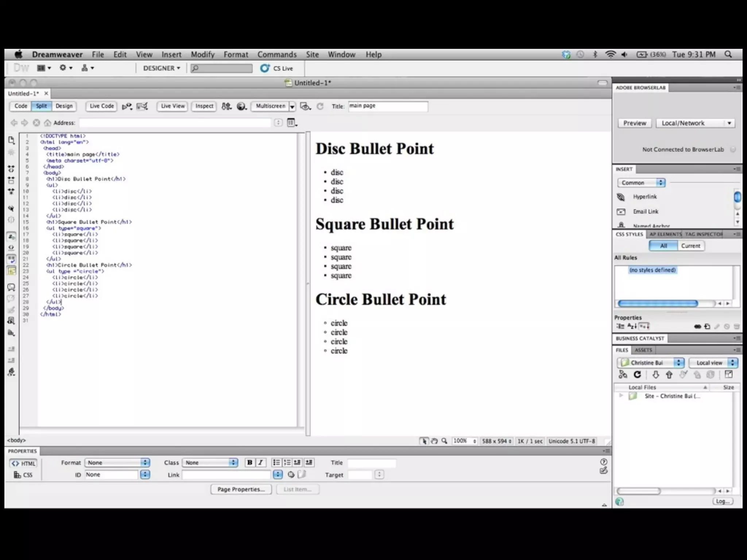This screenshot has width=747, height=560.
Task: Switch to Code view
Action: [x=21, y=106]
